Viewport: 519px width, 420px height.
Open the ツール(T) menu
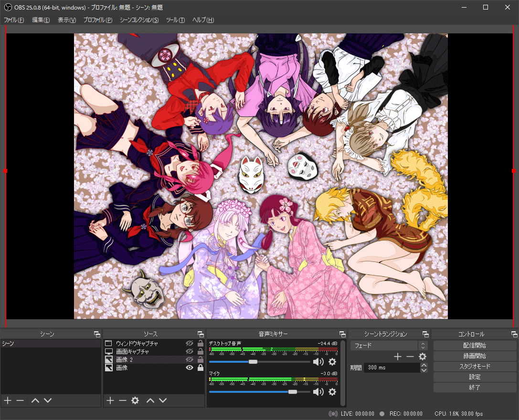point(175,20)
